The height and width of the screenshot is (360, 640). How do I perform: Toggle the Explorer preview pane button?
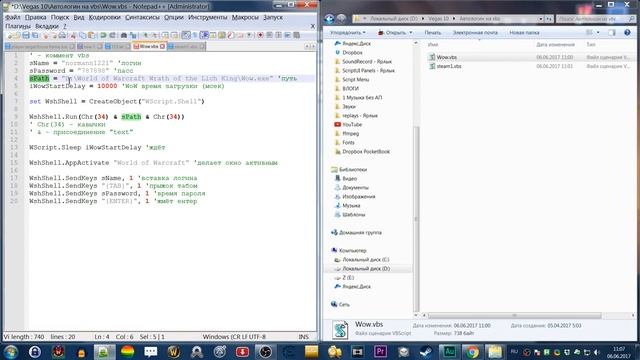coord(612,32)
